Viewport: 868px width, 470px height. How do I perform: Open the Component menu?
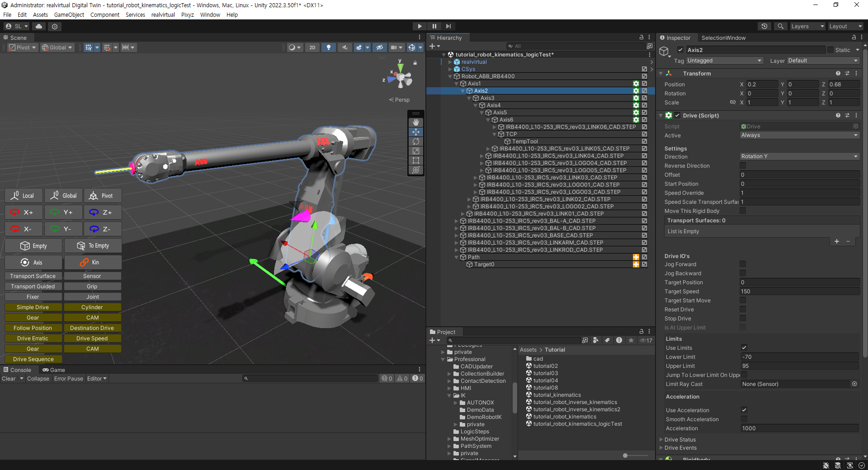(x=105, y=15)
